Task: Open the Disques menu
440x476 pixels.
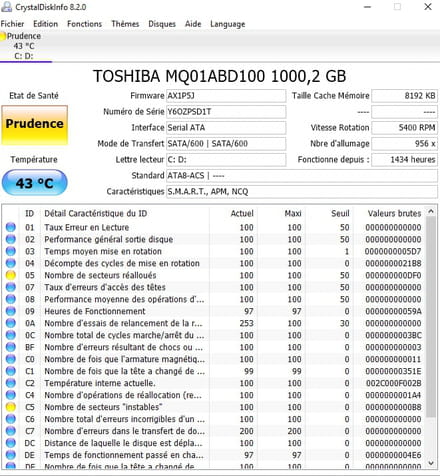Action: (162, 24)
